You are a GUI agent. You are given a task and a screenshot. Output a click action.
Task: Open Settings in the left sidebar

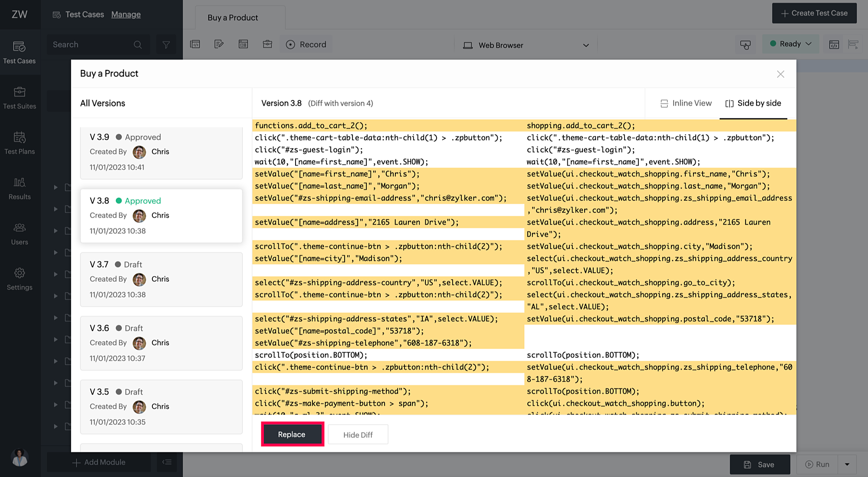[20, 279]
